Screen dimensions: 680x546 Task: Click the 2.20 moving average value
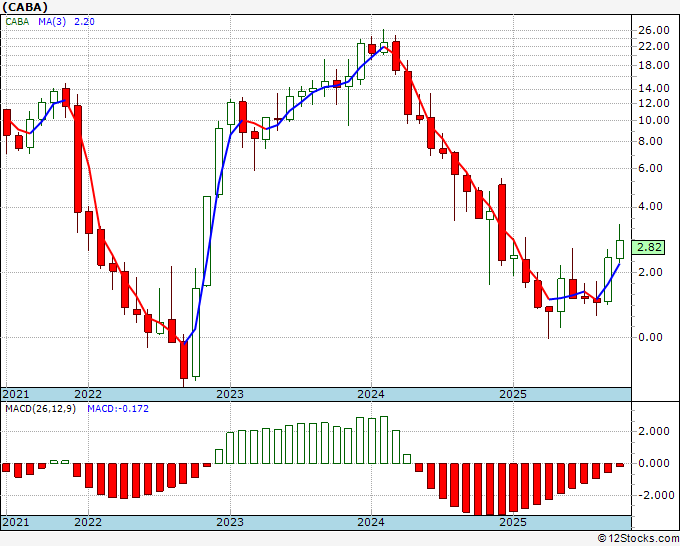(x=84, y=22)
